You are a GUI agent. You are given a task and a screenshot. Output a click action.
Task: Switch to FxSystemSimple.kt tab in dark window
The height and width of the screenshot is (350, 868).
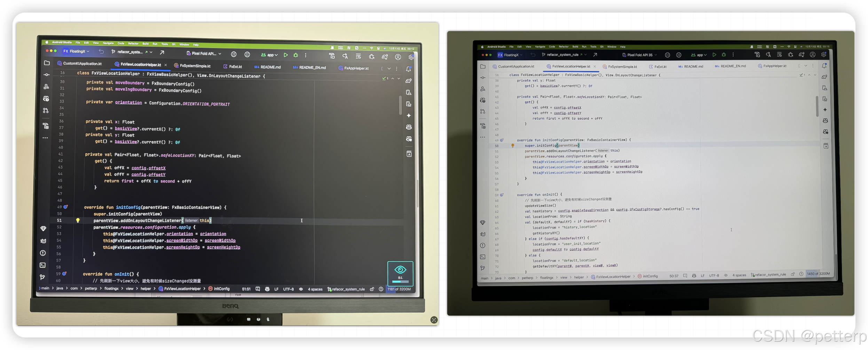[x=192, y=66]
